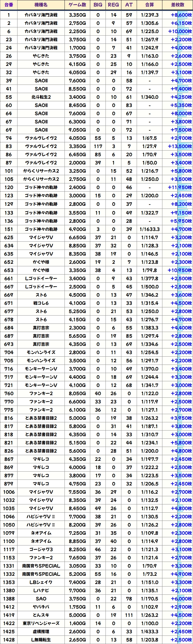Click machine number 120
This screenshot has height=644, width=193.
(x=9, y=187)
